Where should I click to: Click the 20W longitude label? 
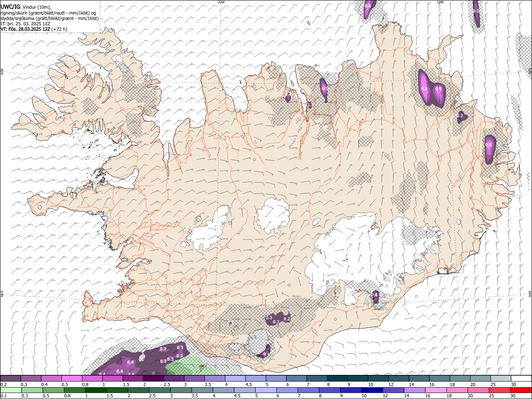pyautogui.click(x=221, y=2)
